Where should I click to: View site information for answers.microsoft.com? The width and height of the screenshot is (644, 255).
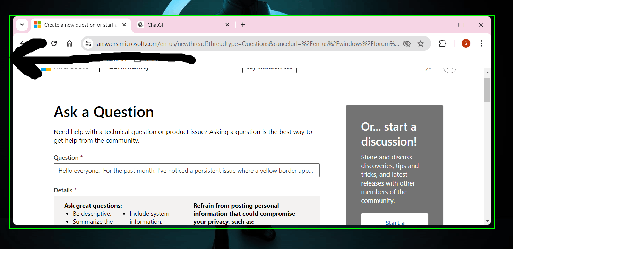point(88,43)
